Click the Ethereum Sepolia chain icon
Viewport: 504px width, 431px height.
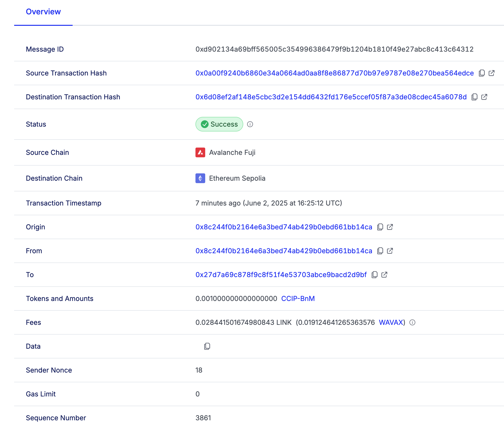pos(200,178)
